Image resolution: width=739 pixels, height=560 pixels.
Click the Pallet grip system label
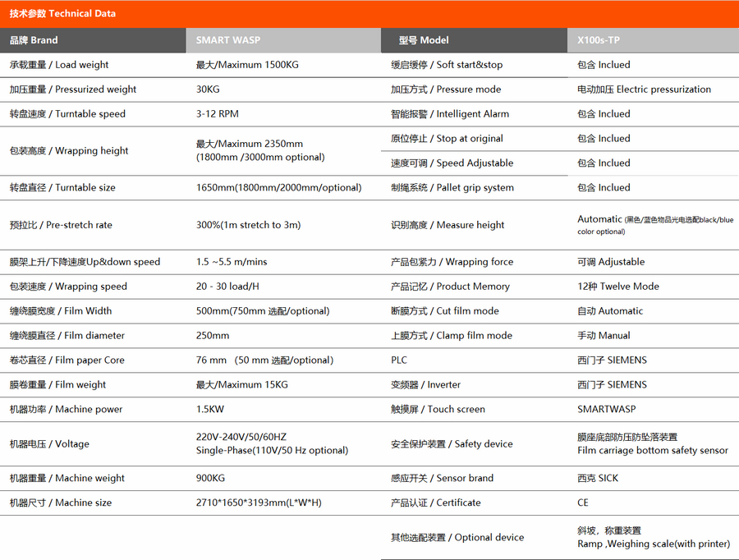click(452, 188)
